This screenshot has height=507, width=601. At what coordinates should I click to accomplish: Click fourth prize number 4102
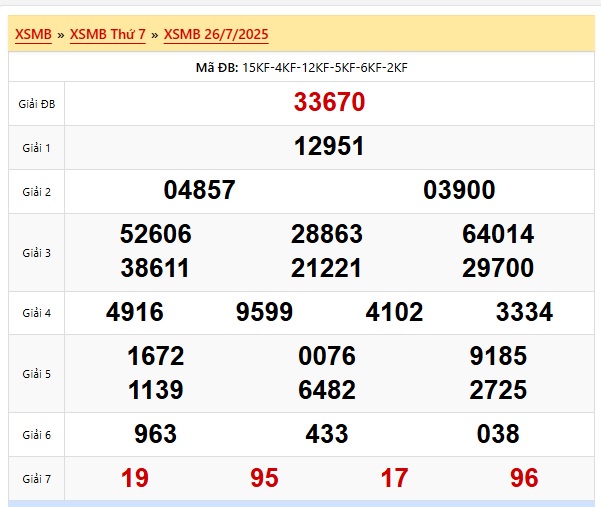[394, 312]
